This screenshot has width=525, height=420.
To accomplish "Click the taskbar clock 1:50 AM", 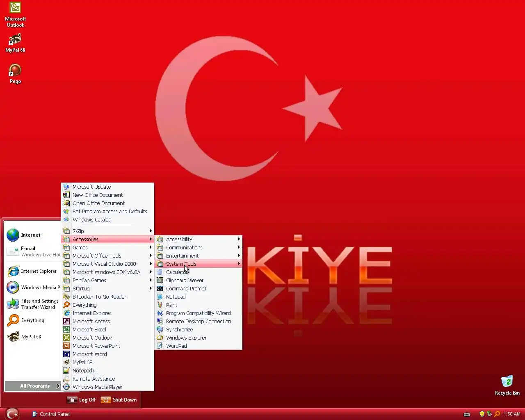I will click(512, 414).
